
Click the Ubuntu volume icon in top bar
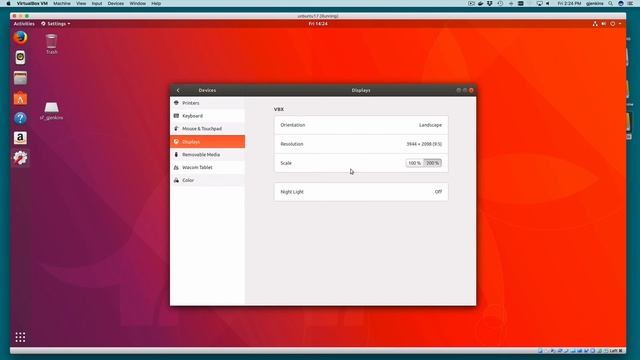pos(604,24)
